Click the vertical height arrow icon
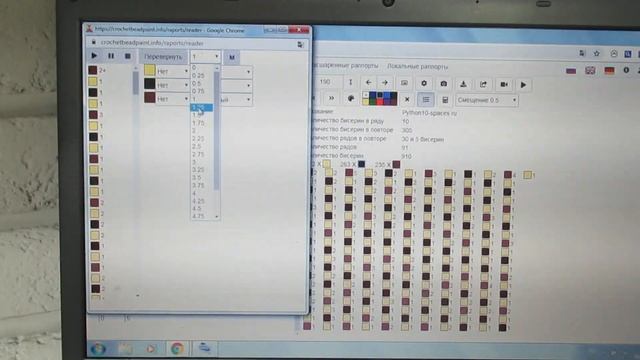 350,82
